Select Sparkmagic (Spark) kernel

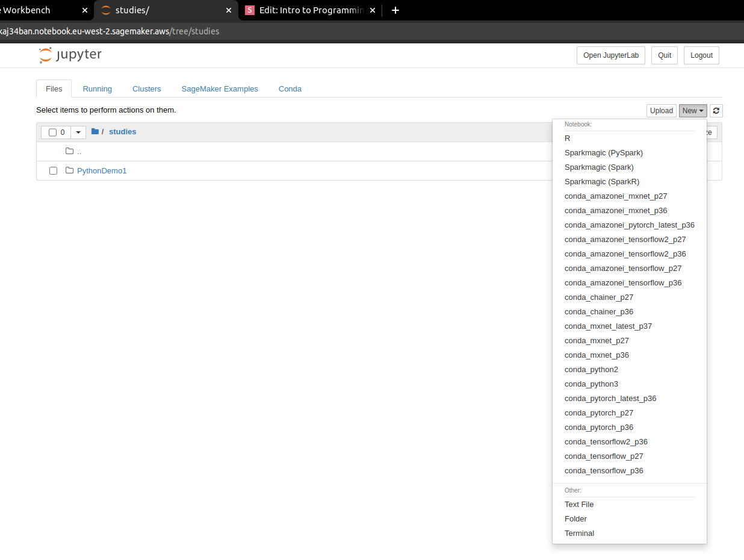tap(630, 167)
